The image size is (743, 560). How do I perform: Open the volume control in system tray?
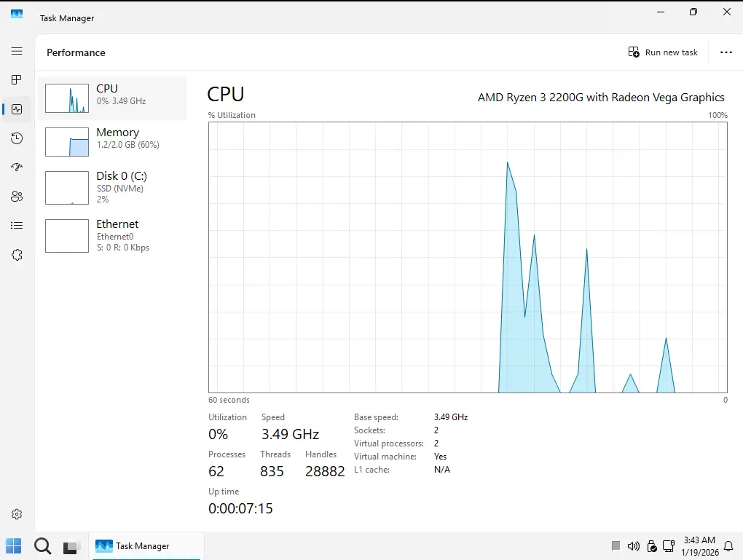click(x=633, y=546)
